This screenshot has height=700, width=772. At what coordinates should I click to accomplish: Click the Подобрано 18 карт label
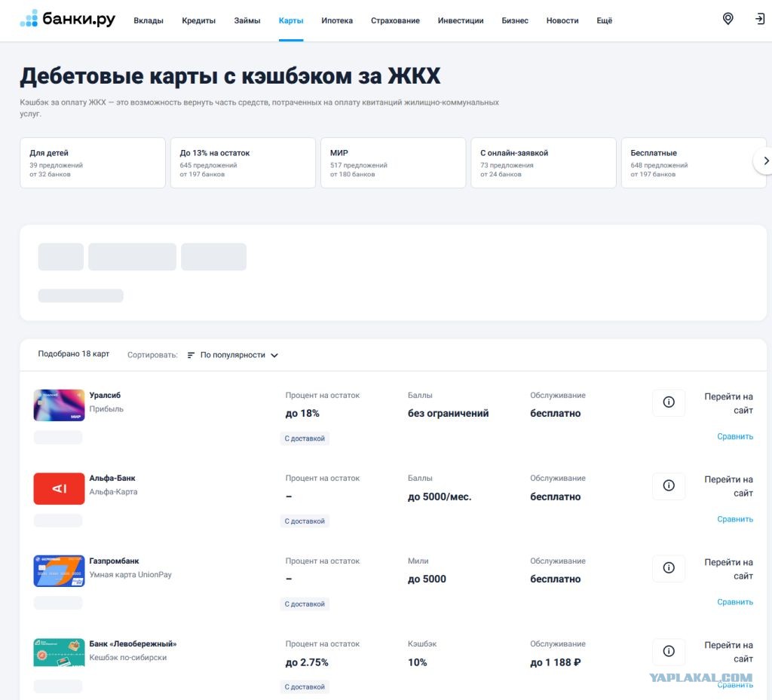click(x=73, y=354)
